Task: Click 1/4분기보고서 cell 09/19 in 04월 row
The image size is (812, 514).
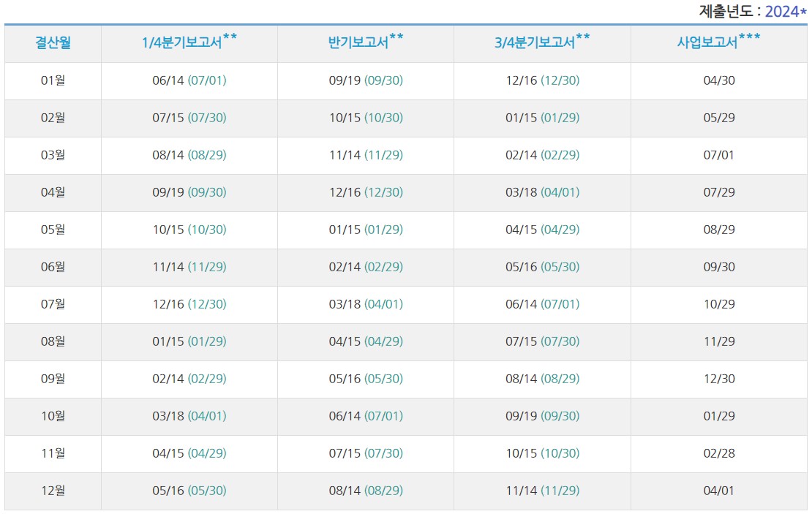Action: pyautogui.click(x=189, y=192)
